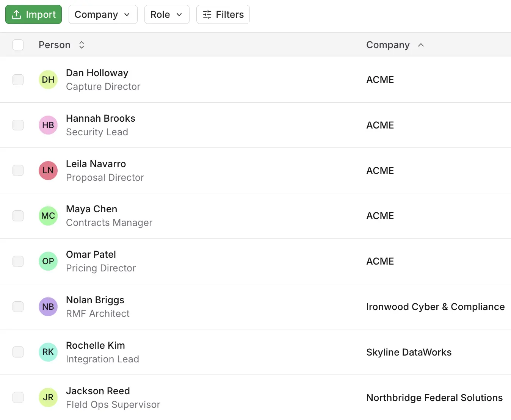Select the row for Nolan Briggs, RMF Architect
This screenshot has height=420, width=511.
point(18,307)
